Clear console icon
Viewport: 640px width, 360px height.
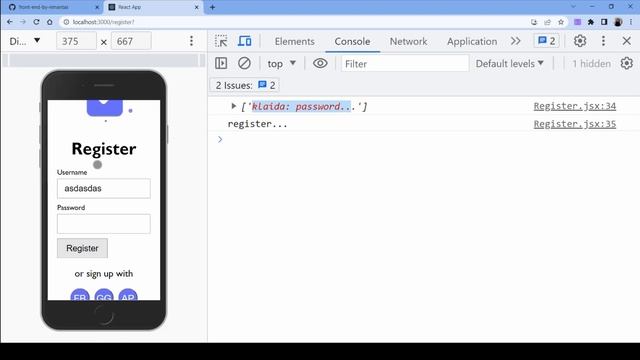244,63
